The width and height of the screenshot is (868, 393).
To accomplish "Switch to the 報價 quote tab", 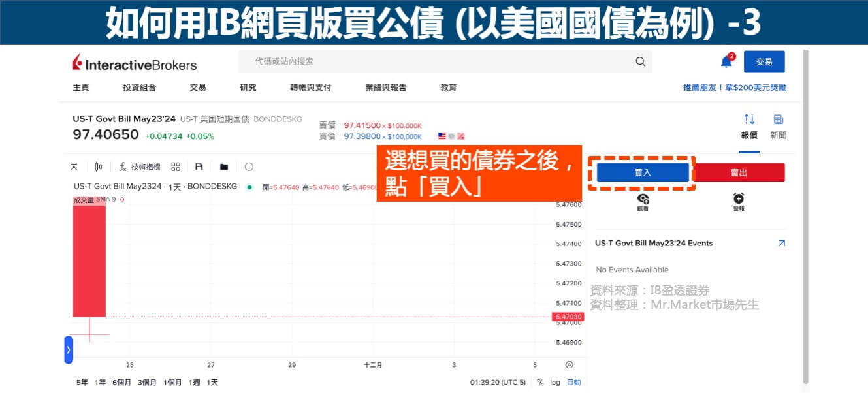I will 749,127.
